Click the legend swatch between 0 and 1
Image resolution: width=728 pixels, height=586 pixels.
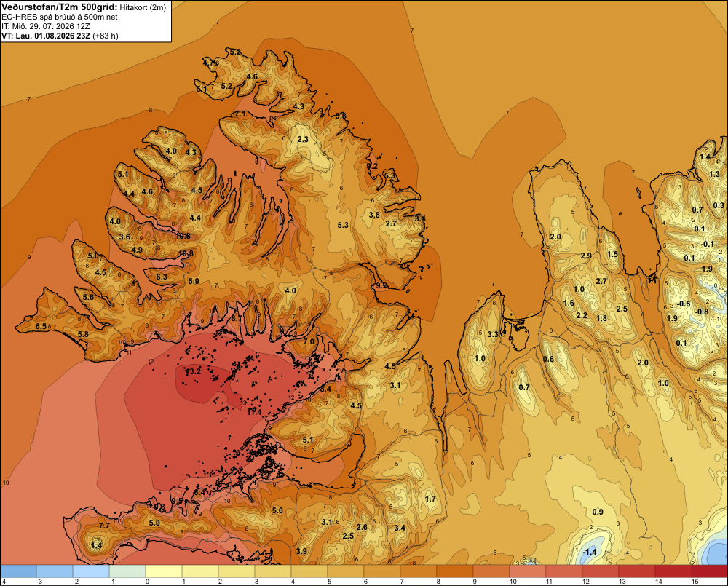[164, 571]
